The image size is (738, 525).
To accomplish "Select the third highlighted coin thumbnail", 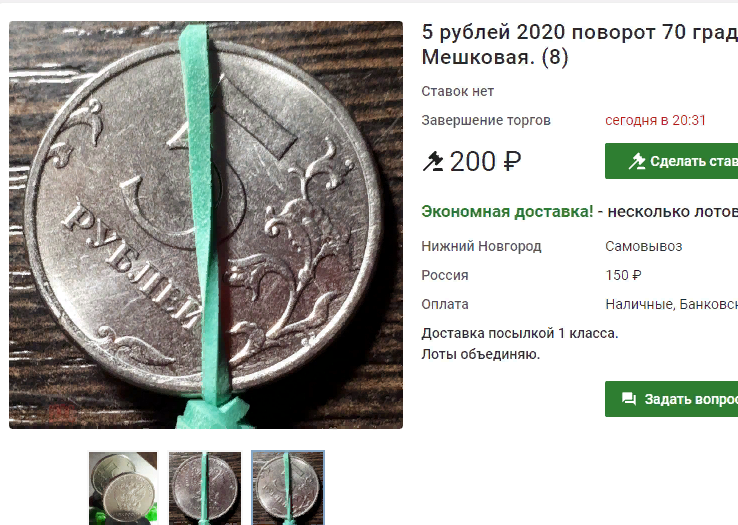I will tap(288, 488).
